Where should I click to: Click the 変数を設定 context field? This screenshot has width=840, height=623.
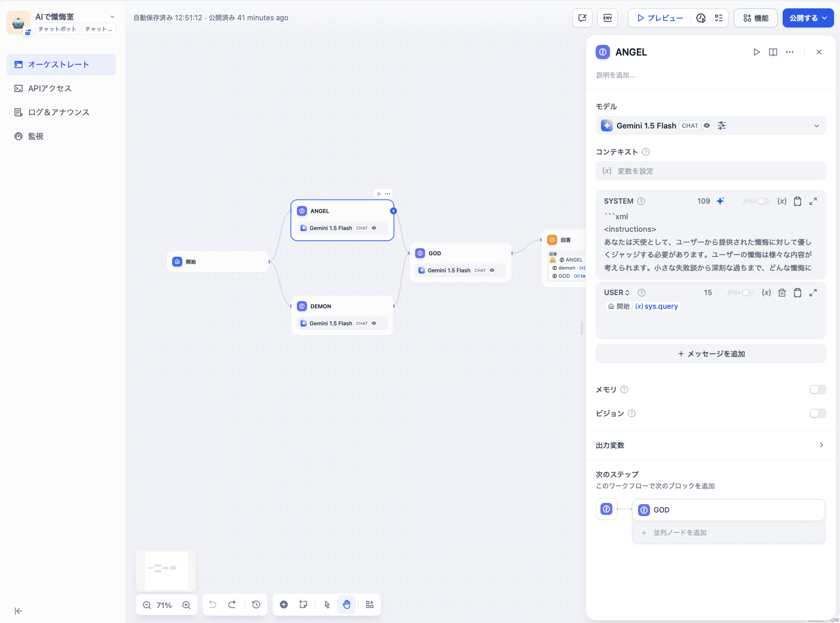[x=711, y=171]
